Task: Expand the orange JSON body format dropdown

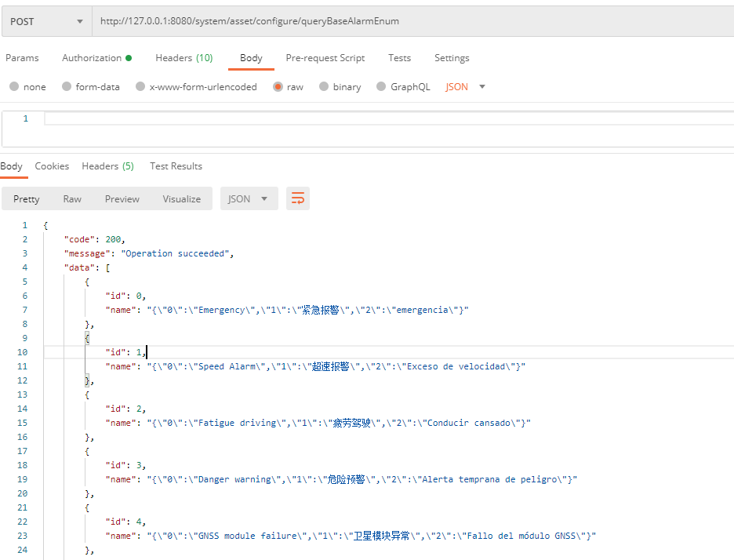Action: 466,87
